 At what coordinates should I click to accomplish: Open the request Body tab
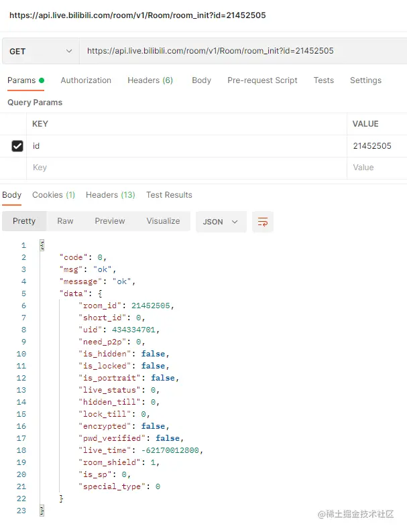coord(202,80)
